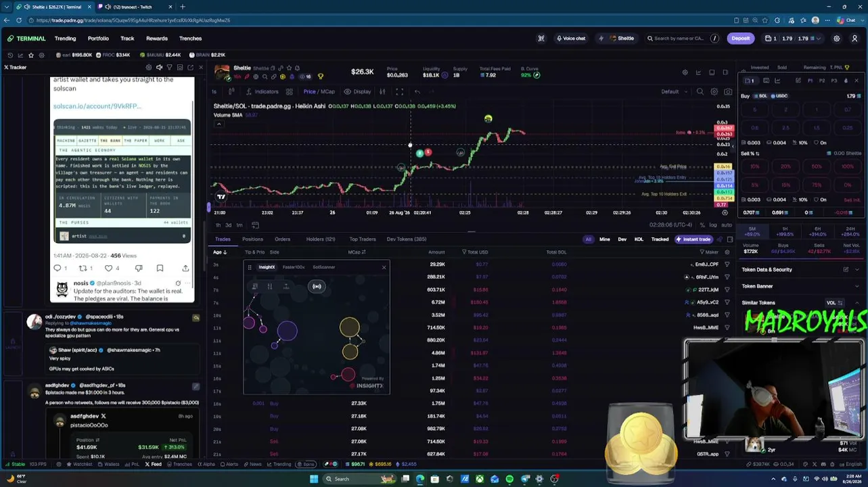Open the Orders tab
The image size is (868, 487).
282,239
